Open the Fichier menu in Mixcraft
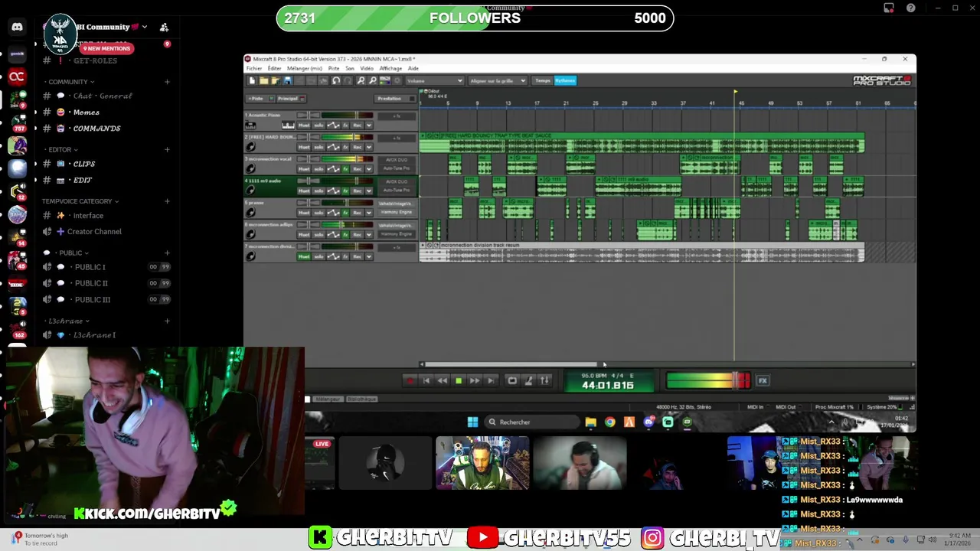This screenshot has height=551, width=980. click(253, 68)
